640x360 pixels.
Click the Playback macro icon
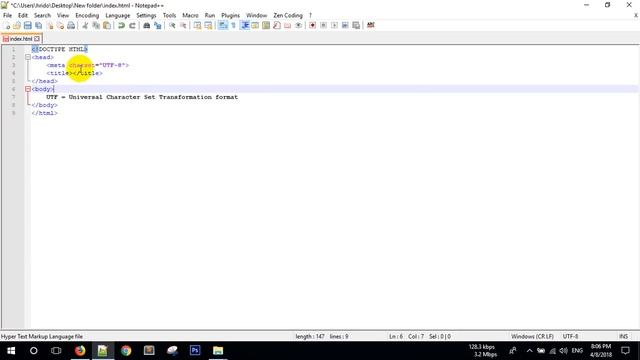click(334, 25)
